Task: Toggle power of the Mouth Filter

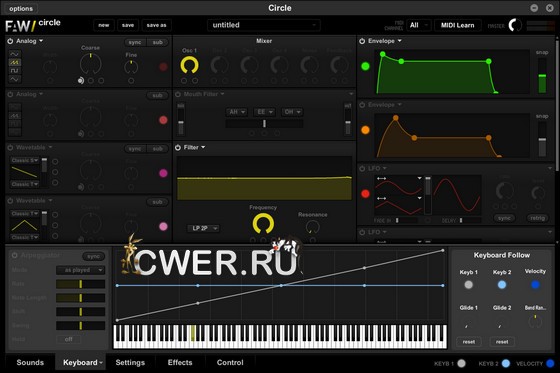Action: click(178, 94)
